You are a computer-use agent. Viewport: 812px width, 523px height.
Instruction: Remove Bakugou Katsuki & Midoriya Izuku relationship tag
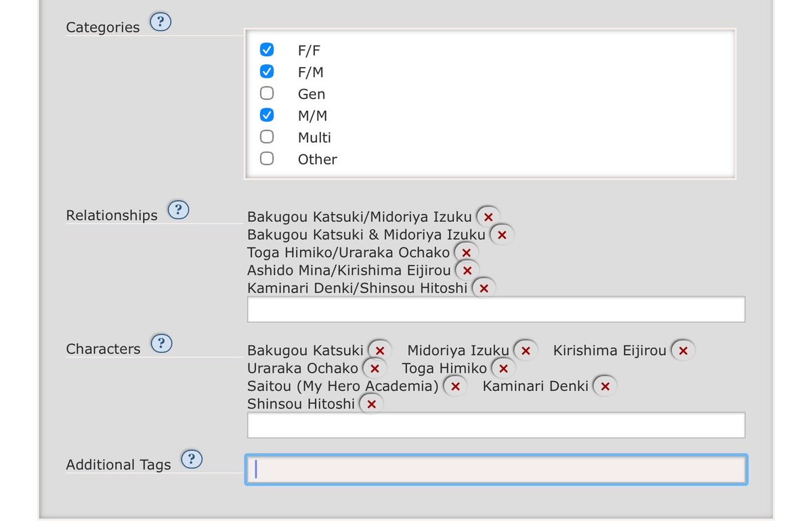(x=502, y=235)
